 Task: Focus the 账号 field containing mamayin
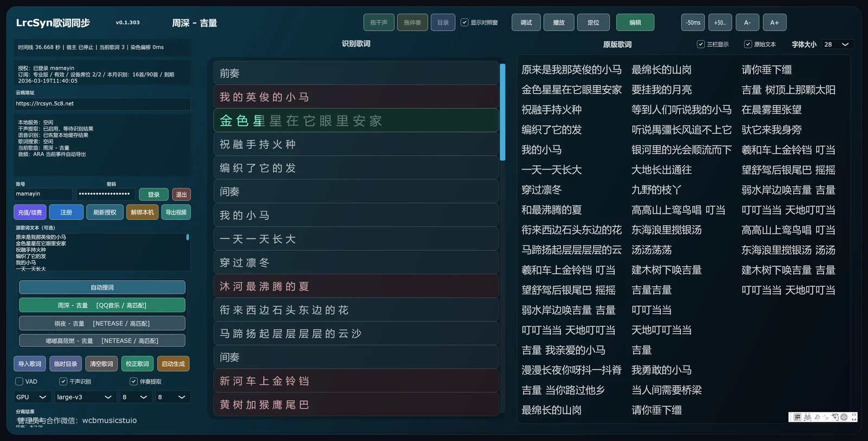(x=43, y=194)
